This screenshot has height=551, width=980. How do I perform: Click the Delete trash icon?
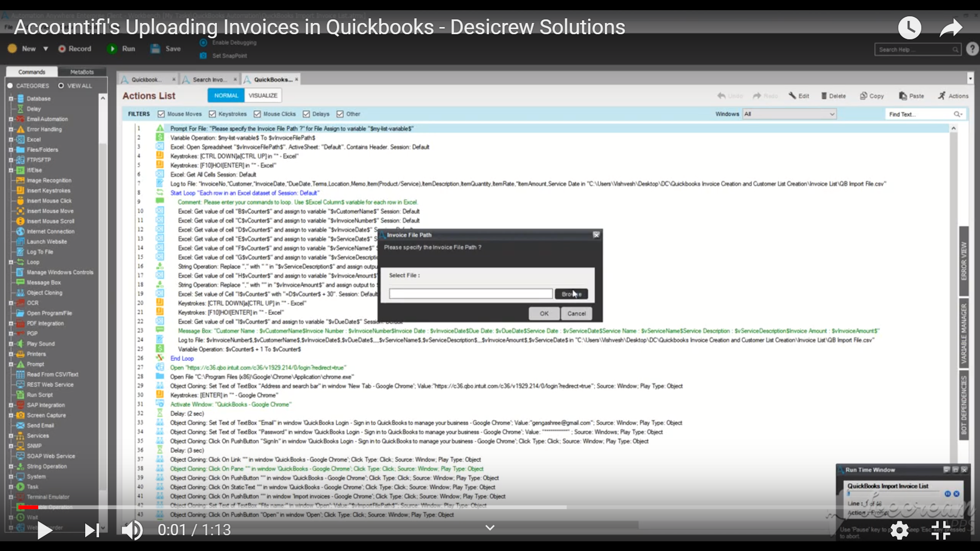click(x=824, y=96)
